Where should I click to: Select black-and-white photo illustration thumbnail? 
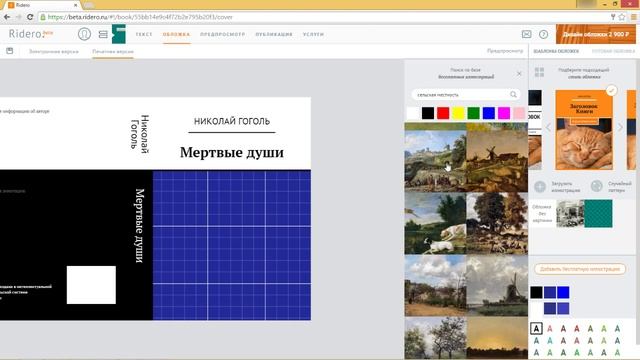(x=570, y=213)
